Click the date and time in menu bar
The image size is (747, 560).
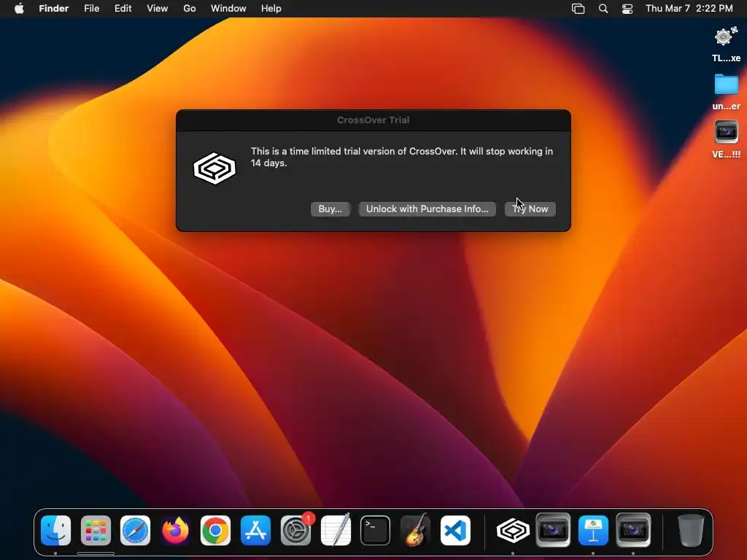[689, 9]
